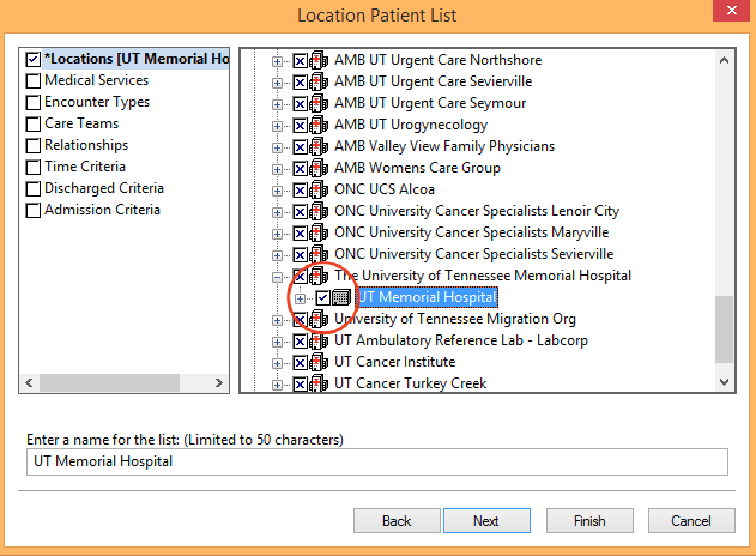Tick the Discharged Criteria checkbox
The height and width of the screenshot is (556, 756).
click(x=34, y=189)
